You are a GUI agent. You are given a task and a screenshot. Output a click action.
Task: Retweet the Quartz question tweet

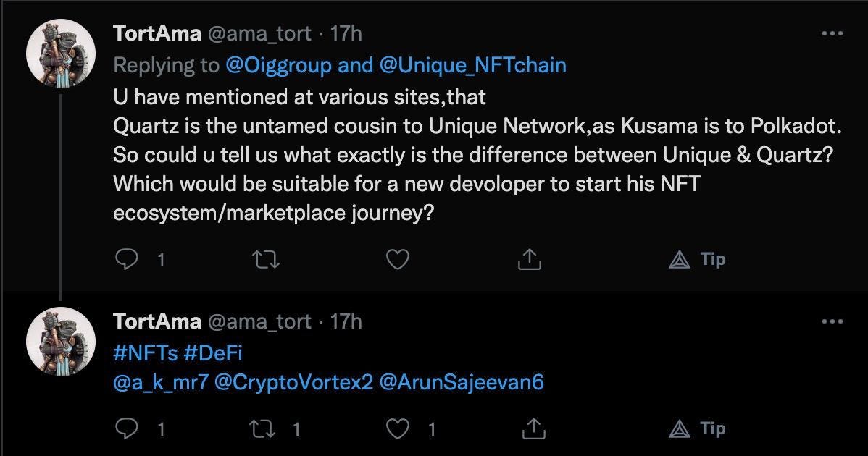point(266,258)
